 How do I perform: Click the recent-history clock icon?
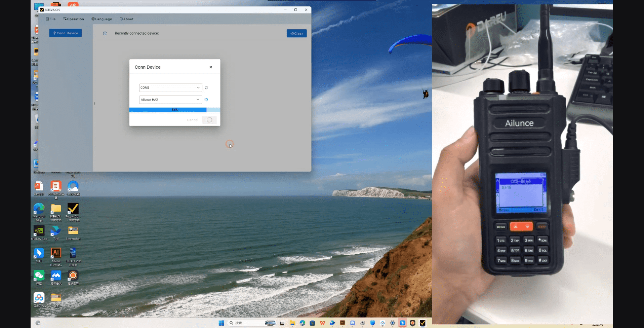pos(105,33)
